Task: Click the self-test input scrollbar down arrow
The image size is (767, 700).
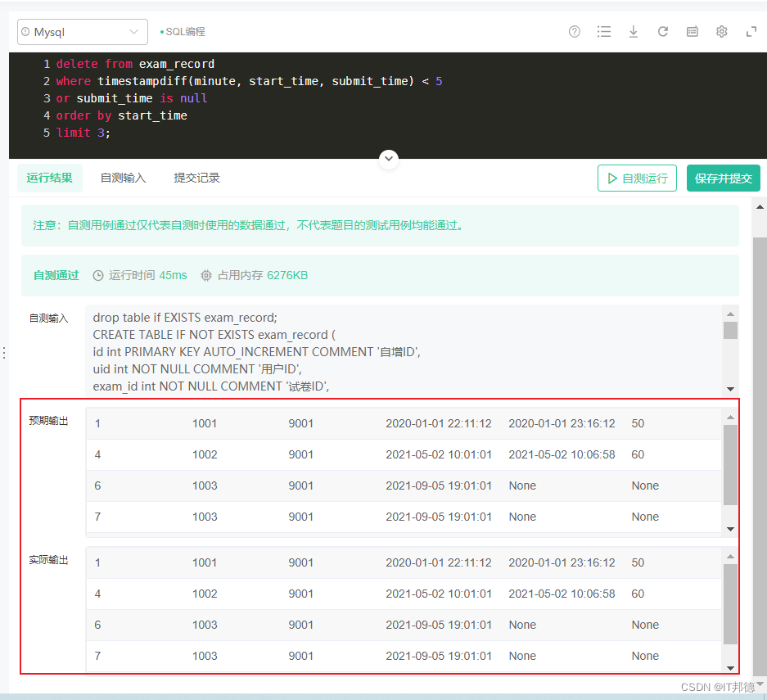Action: click(x=730, y=389)
